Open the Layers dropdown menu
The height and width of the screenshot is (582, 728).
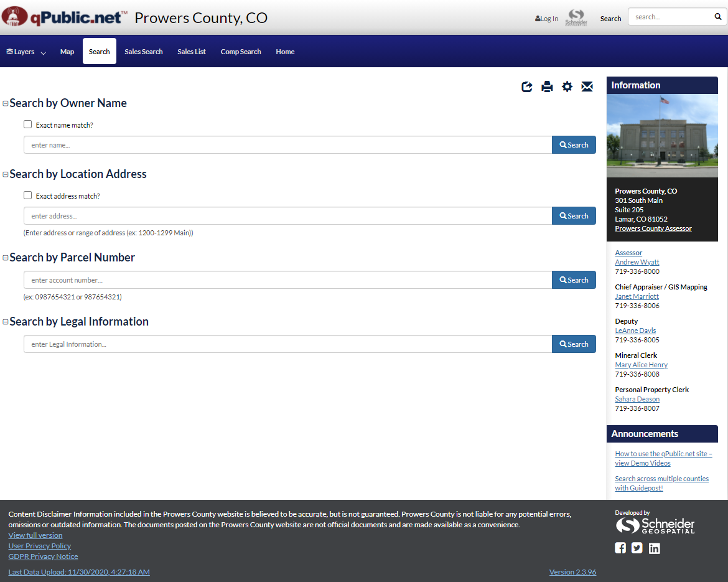[26, 52]
